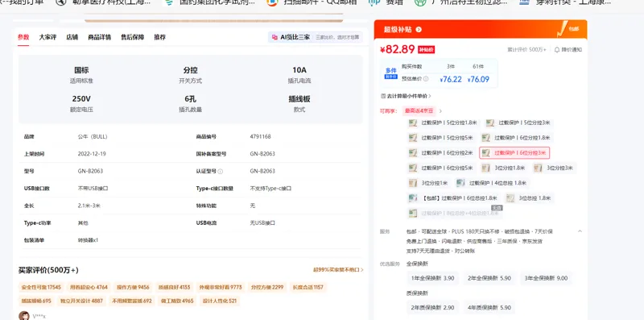Expand the 最高返4京豆 chevron
Screen dimensions: 644x320
[x=440, y=111]
